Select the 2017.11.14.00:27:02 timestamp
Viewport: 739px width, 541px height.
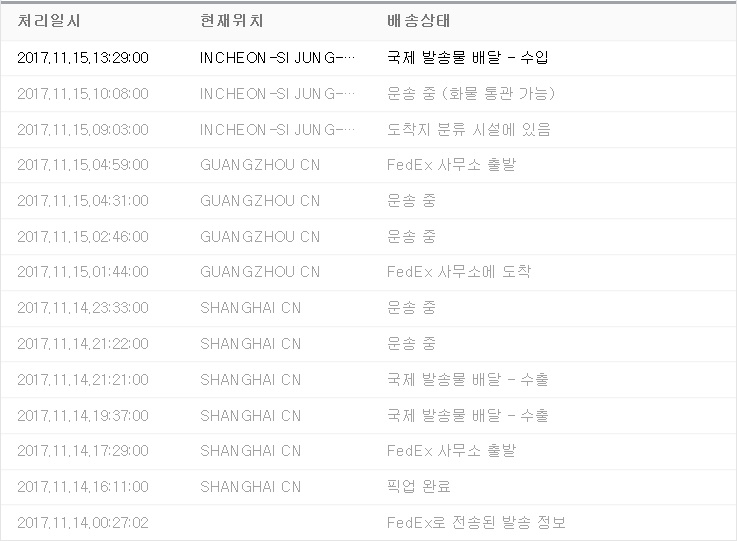coord(83,523)
